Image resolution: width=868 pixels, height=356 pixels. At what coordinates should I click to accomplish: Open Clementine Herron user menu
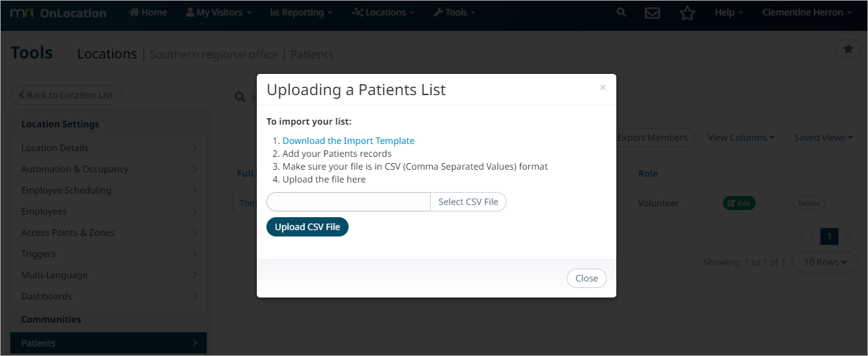[x=806, y=12]
